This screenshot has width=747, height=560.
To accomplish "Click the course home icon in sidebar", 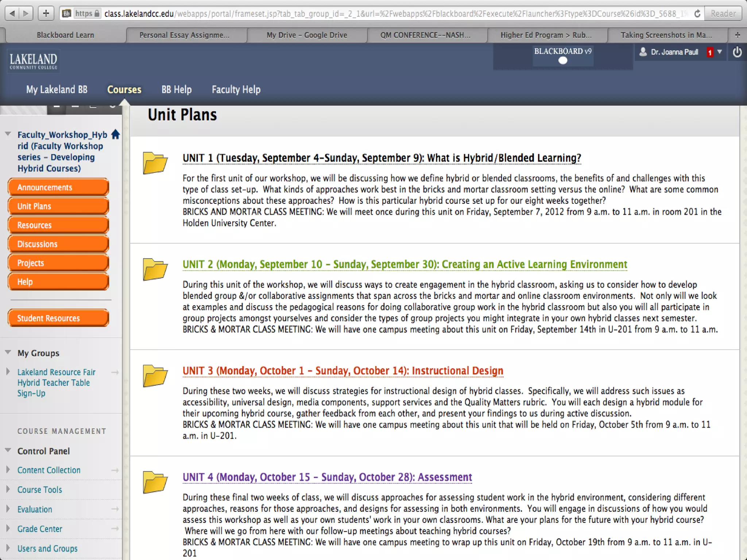I will point(115,135).
